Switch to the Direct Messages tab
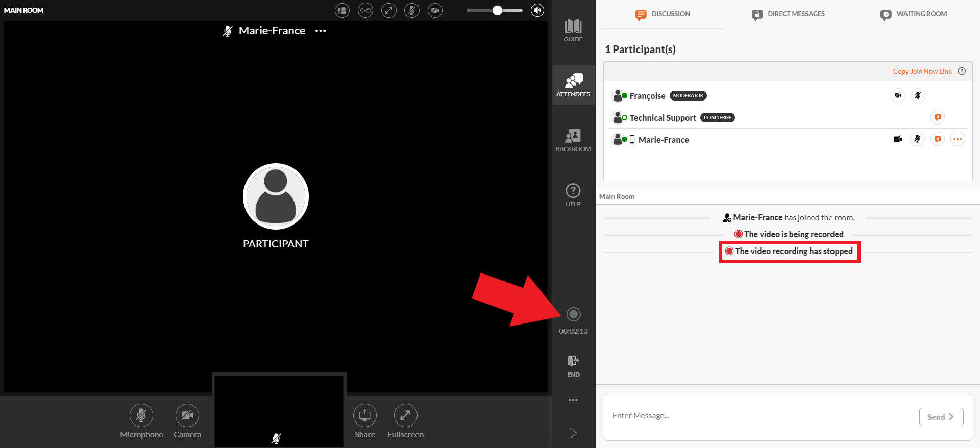 pos(788,14)
